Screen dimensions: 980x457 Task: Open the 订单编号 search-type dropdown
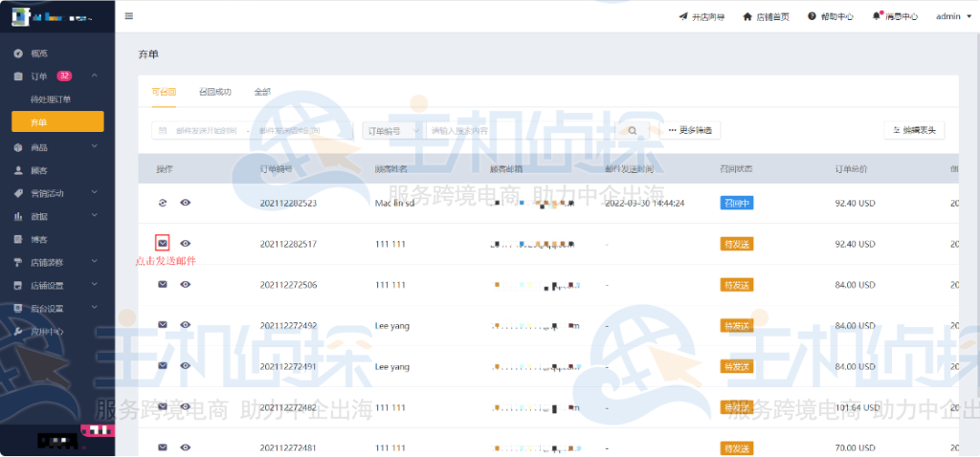[x=390, y=130]
